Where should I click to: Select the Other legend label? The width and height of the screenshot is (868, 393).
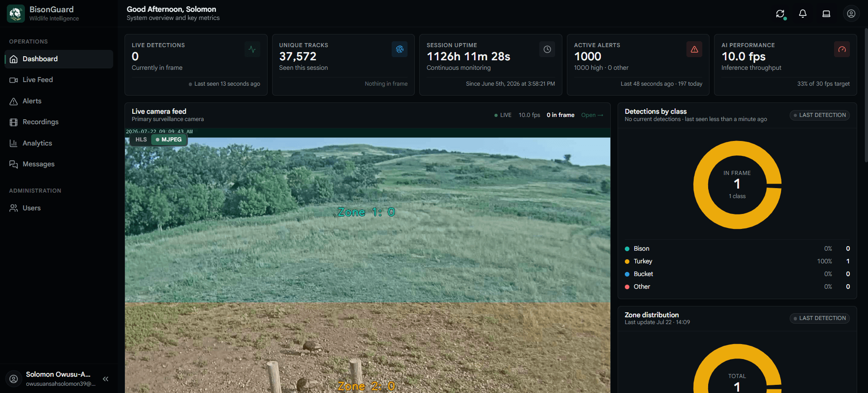[642, 287]
